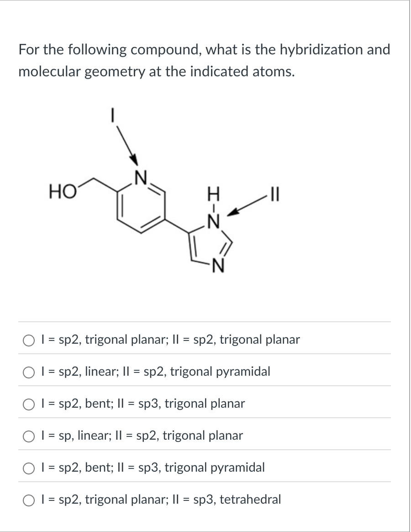Pick radio: sp2 bent; II sp3 trigonal planar
This screenshot has height=532, width=411.
[x=28, y=404]
